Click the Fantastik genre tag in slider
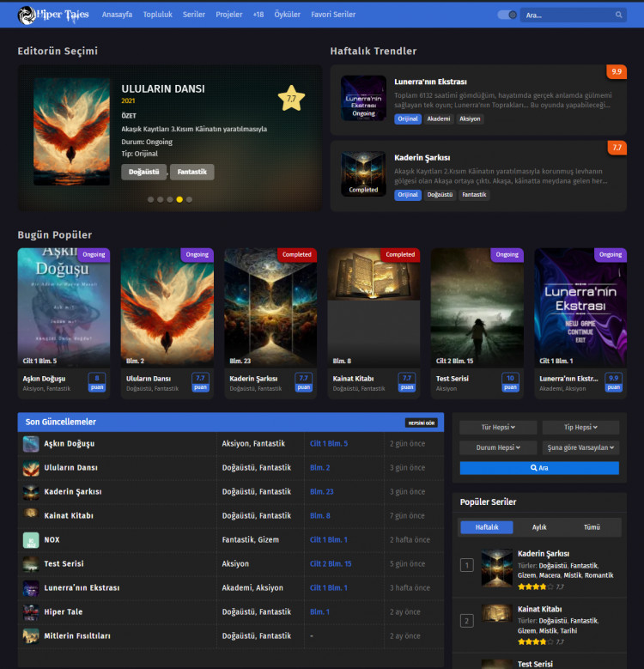The image size is (644, 669). click(192, 172)
